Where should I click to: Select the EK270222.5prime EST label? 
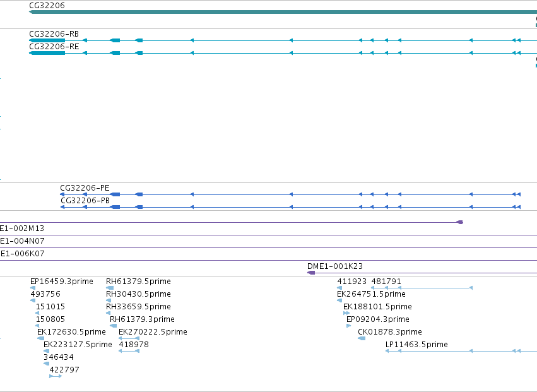pyautogui.click(x=153, y=332)
